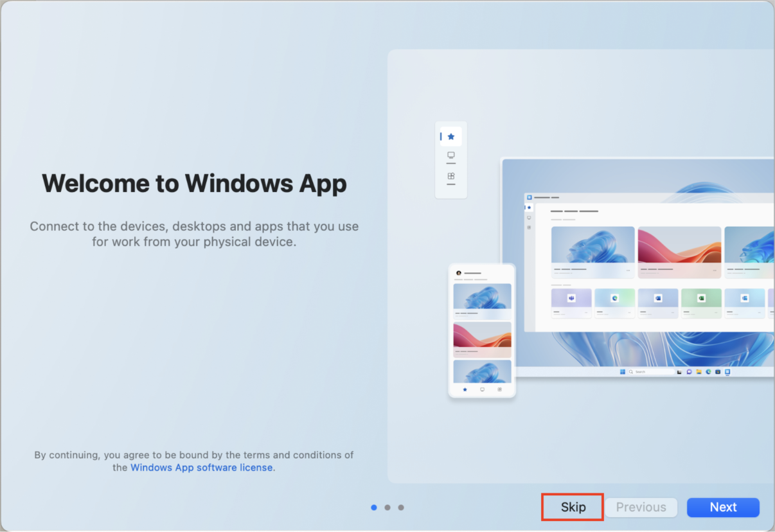Image resolution: width=775 pixels, height=532 pixels.
Task: Click the monitor Devices icon in floating sidebar
Action: click(x=451, y=155)
